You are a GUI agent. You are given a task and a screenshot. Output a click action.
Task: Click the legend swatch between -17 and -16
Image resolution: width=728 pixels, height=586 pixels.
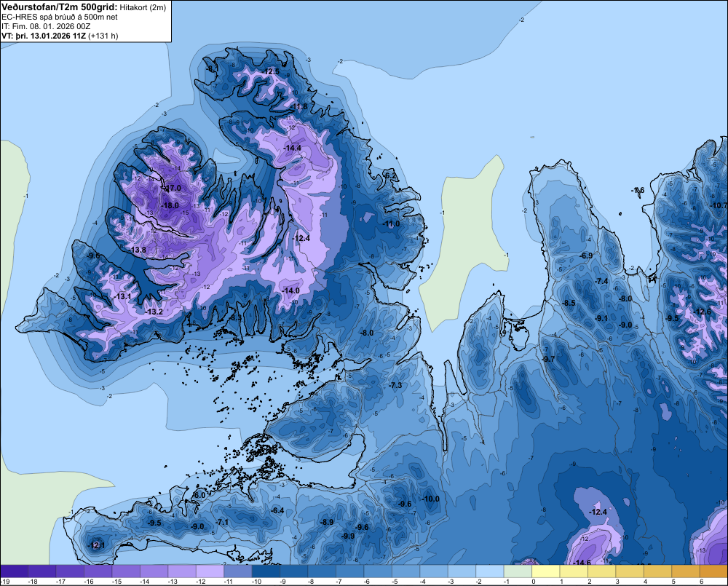click(x=70, y=571)
